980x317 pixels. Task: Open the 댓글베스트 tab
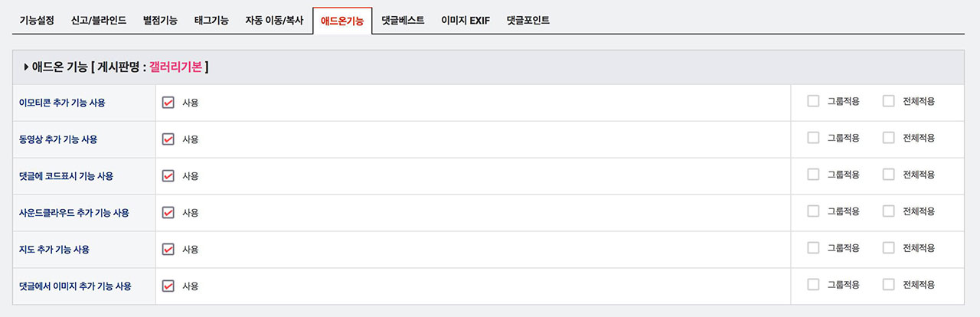403,21
